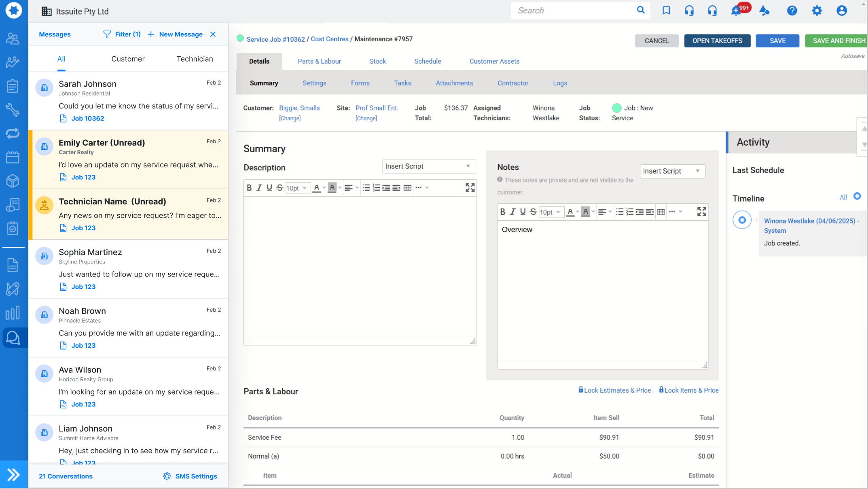Open the notifications bell with 99+ badge
The height and width of the screenshot is (489, 868).
coord(736,11)
